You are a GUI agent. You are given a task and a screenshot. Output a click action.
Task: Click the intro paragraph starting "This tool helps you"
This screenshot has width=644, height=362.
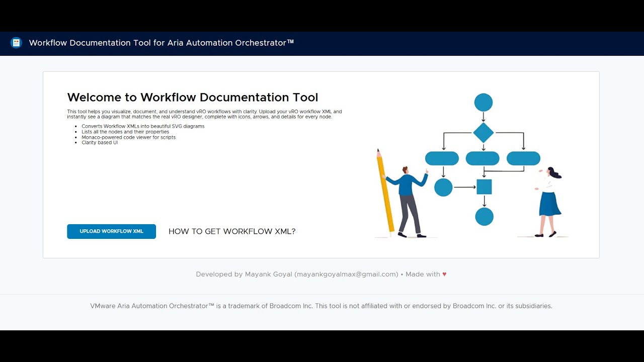pyautogui.click(x=205, y=114)
